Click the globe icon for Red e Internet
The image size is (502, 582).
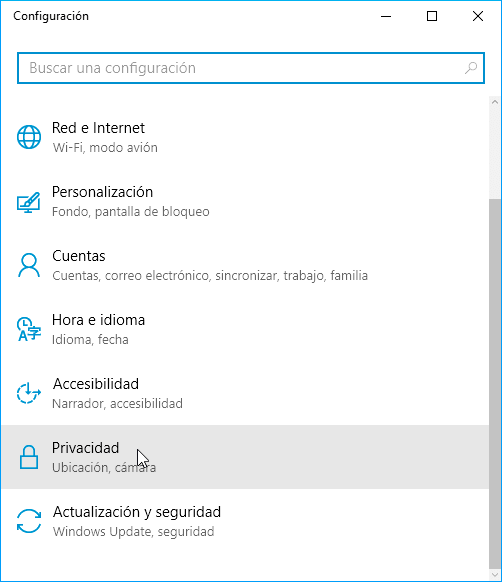29,137
